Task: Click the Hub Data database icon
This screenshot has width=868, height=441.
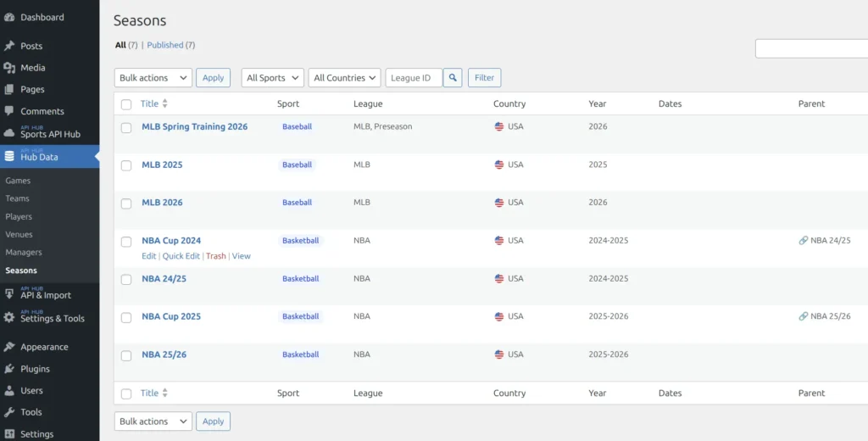Action: (8, 156)
